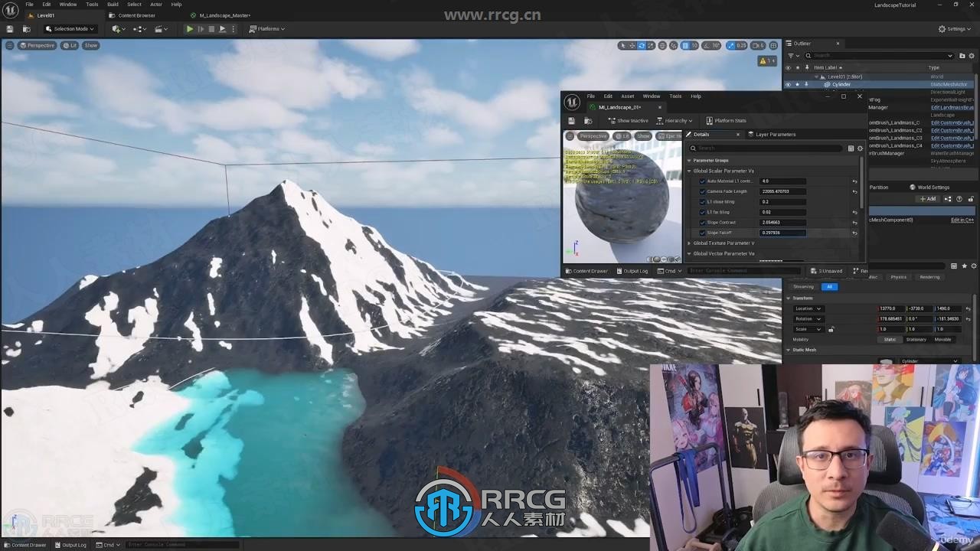This screenshot has width=980, height=551.
Task: Disable the Slope Falloff parameter checkbox
Action: (702, 233)
